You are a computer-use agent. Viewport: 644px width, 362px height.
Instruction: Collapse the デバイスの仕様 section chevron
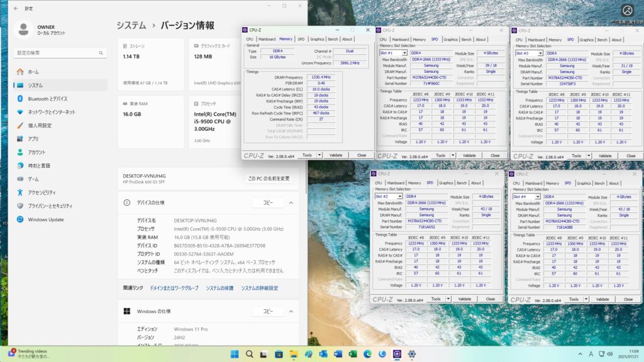(x=291, y=203)
